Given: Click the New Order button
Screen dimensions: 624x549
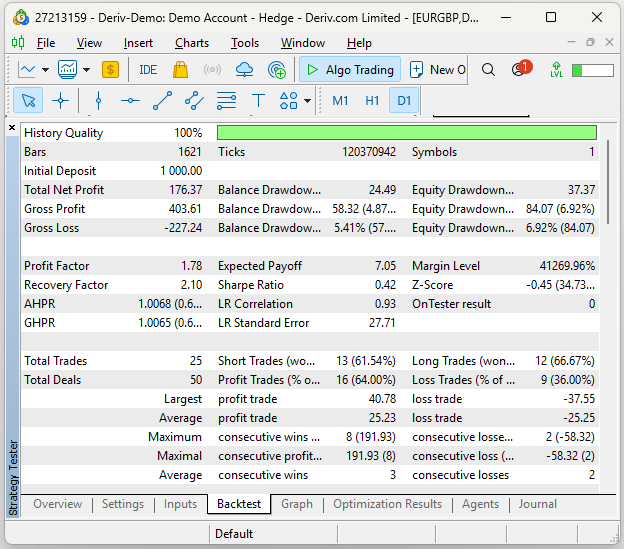Looking at the screenshot, I should click(437, 70).
